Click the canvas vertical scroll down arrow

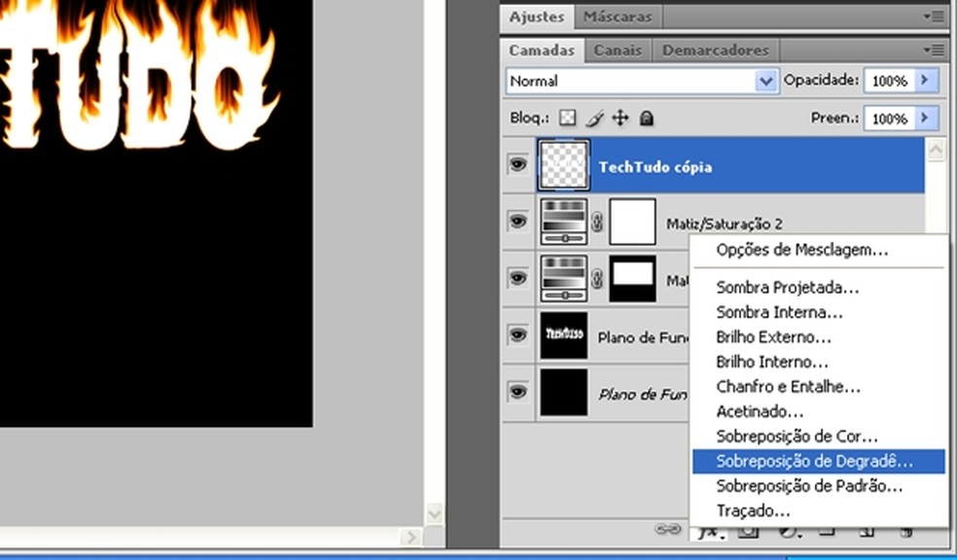(435, 513)
